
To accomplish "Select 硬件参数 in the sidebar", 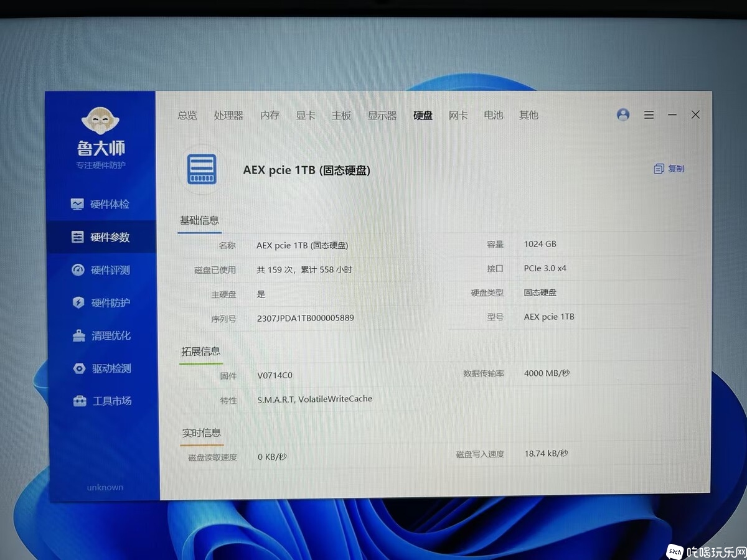I will coord(100,237).
